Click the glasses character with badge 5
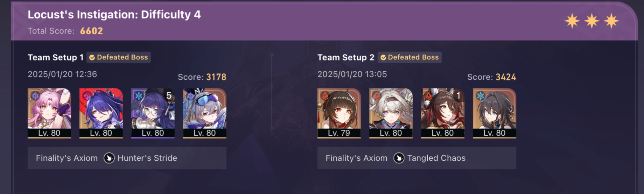The width and height of the screenshot is (644, 194). (153, 113)
